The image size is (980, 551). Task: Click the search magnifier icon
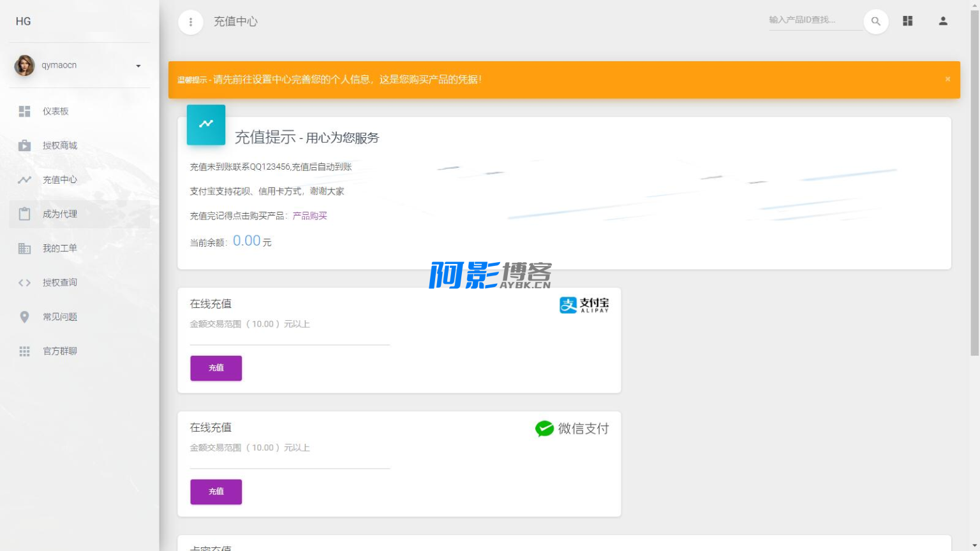875,22
